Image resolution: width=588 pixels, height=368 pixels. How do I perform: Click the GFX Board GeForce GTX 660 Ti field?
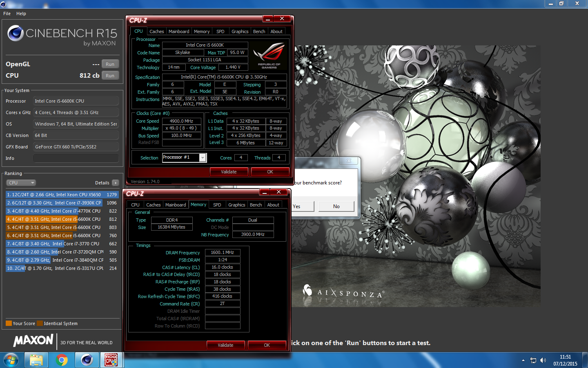(x=76, y=147)
